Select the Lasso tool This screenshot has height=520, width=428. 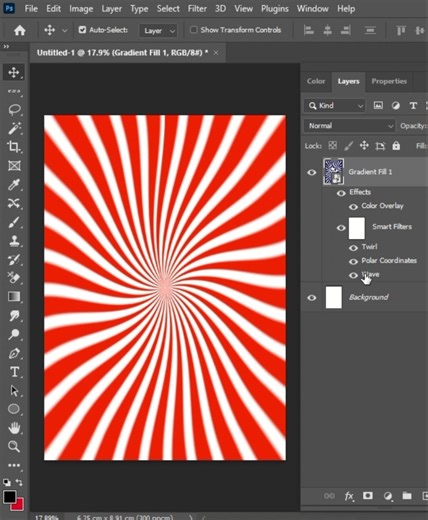pyautogui.click(x=14, y=110)
